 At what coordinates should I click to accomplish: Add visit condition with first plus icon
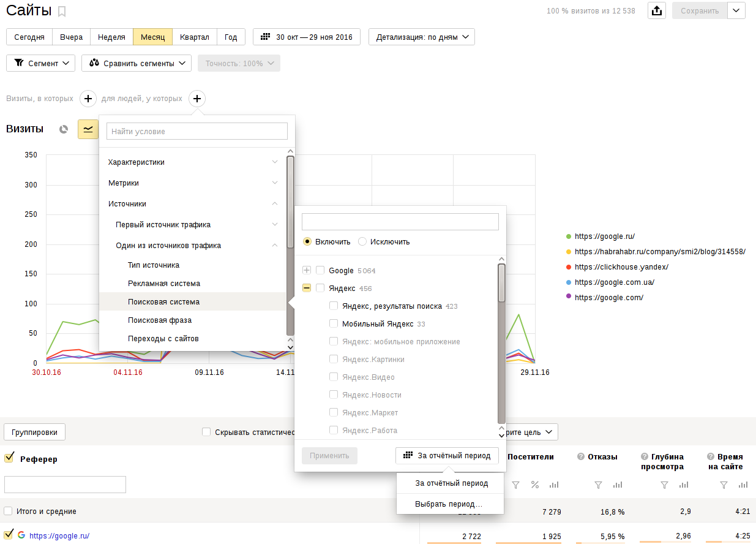click(x=88, y=99)
